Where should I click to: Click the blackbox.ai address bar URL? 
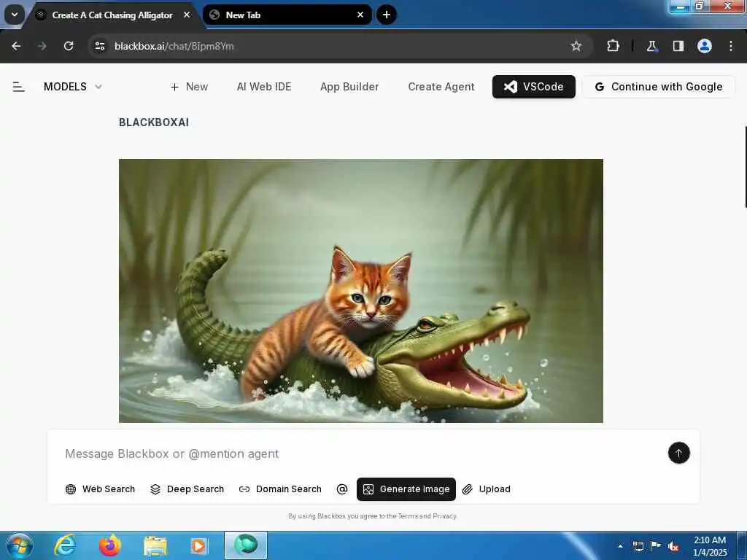(174, 46)
